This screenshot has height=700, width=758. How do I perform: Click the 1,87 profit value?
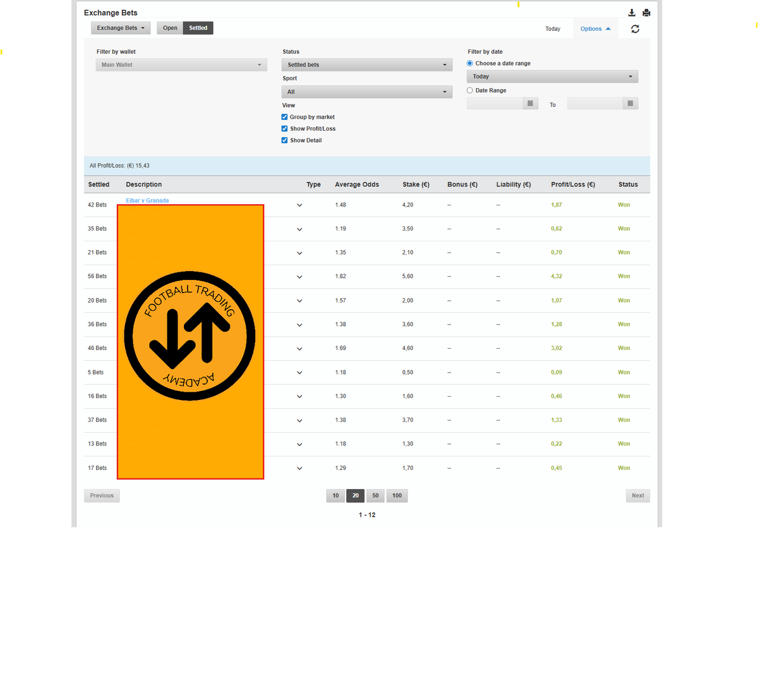[x=556, y=205]
